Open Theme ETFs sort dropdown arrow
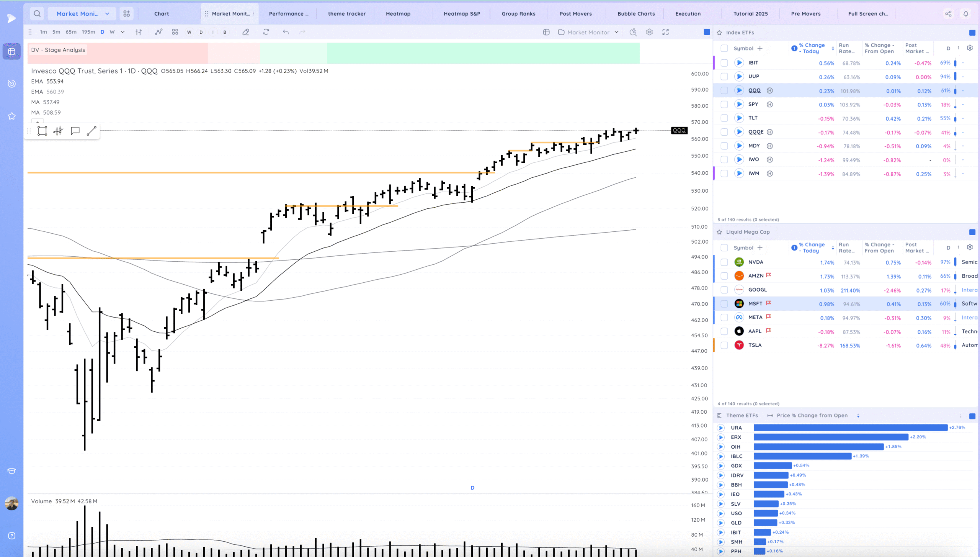 [x=858, y=416]
